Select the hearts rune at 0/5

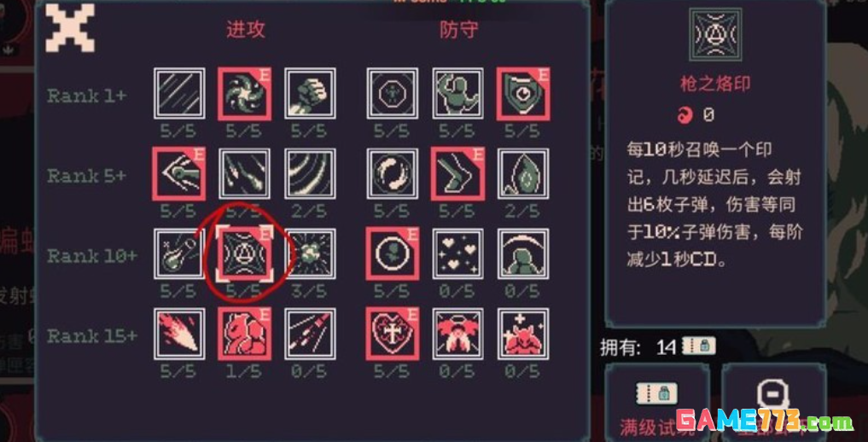[x=457, y=254]
